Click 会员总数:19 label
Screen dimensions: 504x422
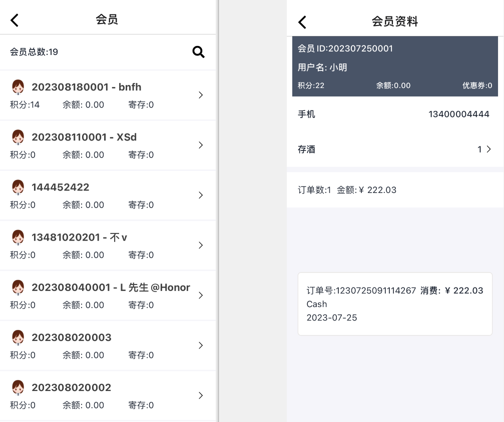pos(34,51)
